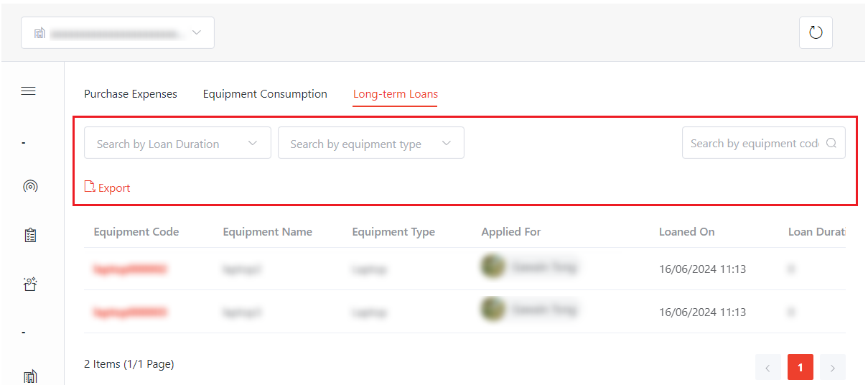Screen dimensions: 868x385
Task: Go to page 1 in pagination
Action: pos(800,367)
